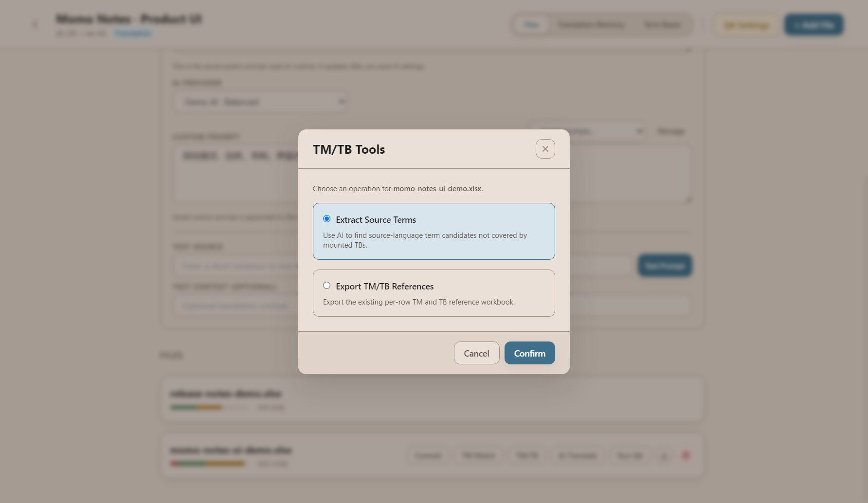Viewport: 868px width, 503px height.
Task: Open QA Settings from the header
Action: (x=746, y=25)
